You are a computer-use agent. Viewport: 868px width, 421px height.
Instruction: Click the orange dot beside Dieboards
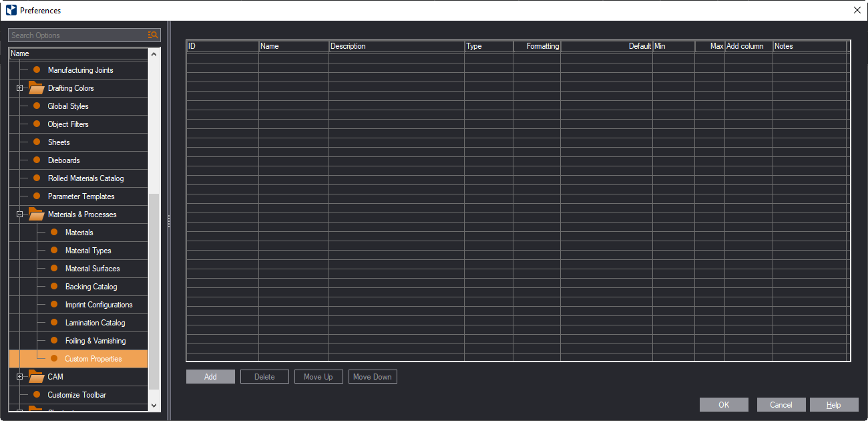click(x=37, y=160)
